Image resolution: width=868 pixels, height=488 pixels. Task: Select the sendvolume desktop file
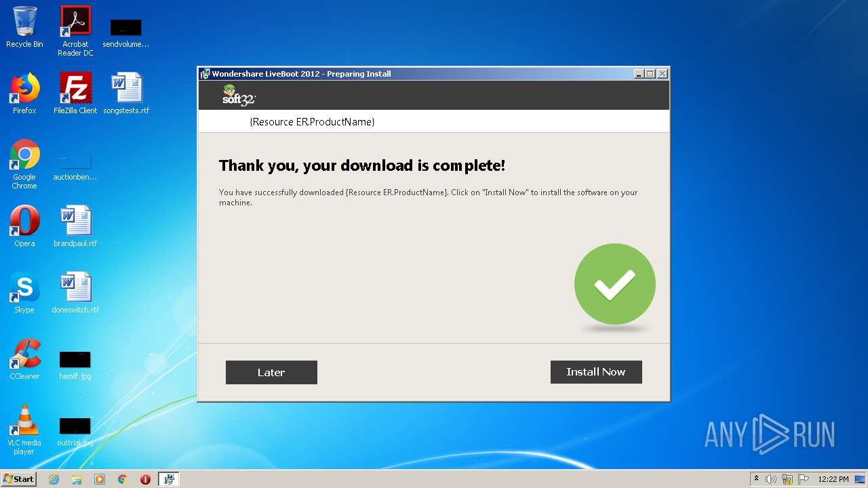point(126,33)
